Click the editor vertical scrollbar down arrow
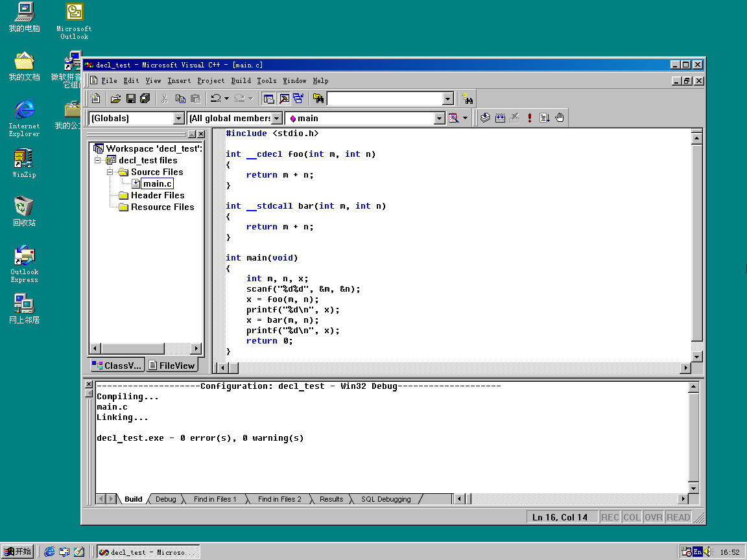This screenshot has height=560, width=747. tap(696, 356)
